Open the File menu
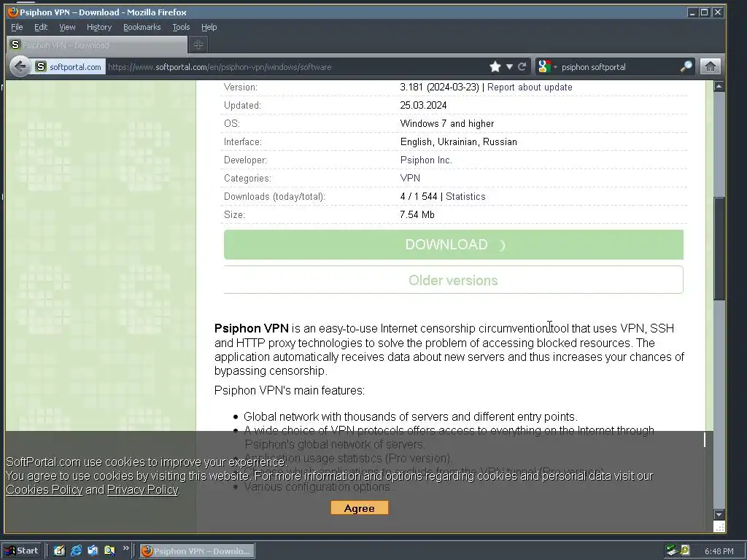 17,27
